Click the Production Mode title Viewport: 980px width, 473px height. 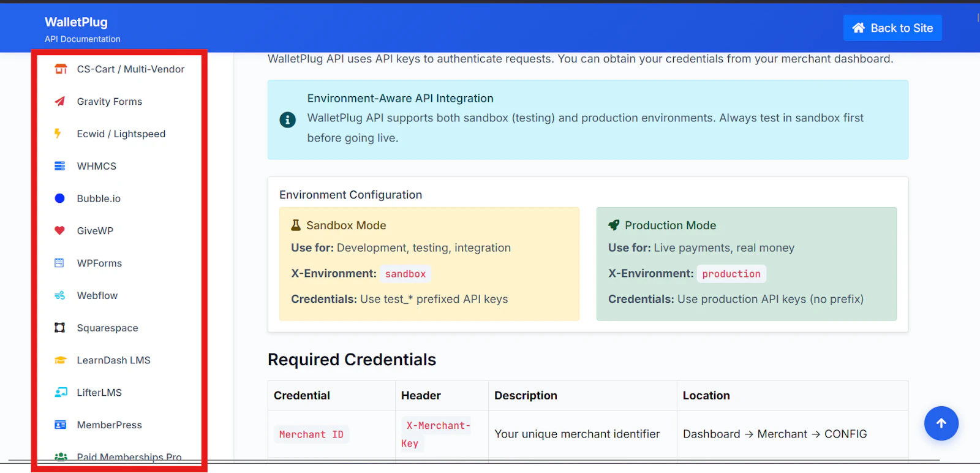pos(670,225)
